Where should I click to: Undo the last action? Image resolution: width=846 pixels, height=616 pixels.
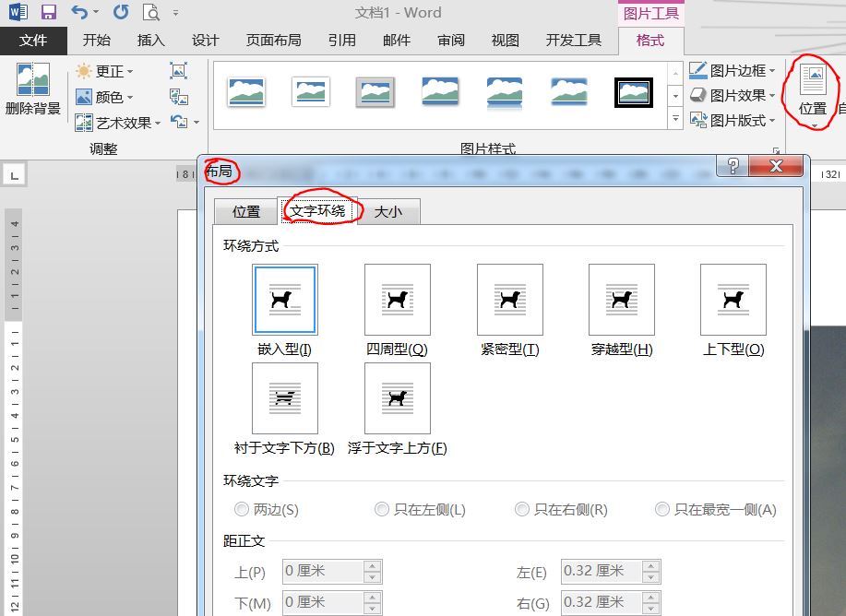(79, 12)
